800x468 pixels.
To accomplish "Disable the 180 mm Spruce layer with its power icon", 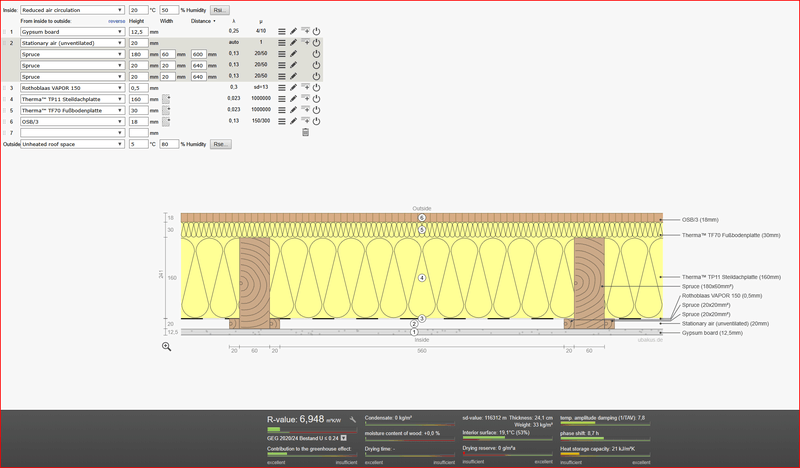I will pos(316,54).
